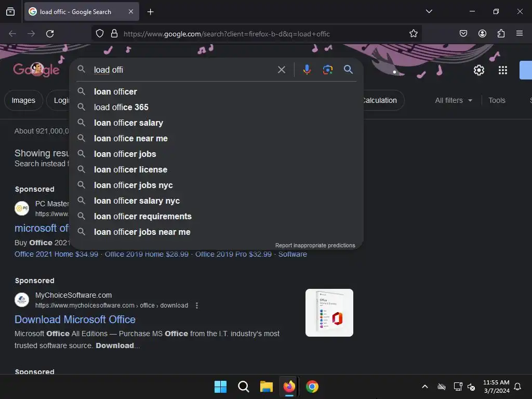Expand All filters dropdown
The height and width of the screenshot is (399, 532).
453,100
